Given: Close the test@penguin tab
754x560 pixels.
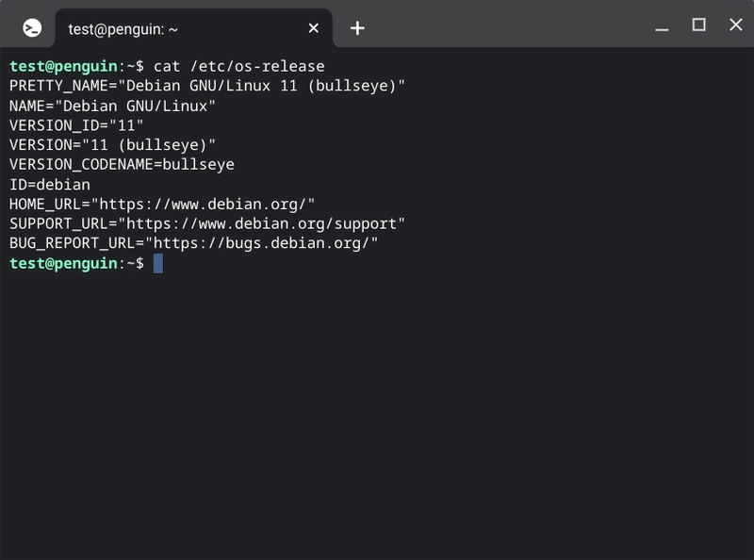Looking at the screenshot, I should 314,28.
